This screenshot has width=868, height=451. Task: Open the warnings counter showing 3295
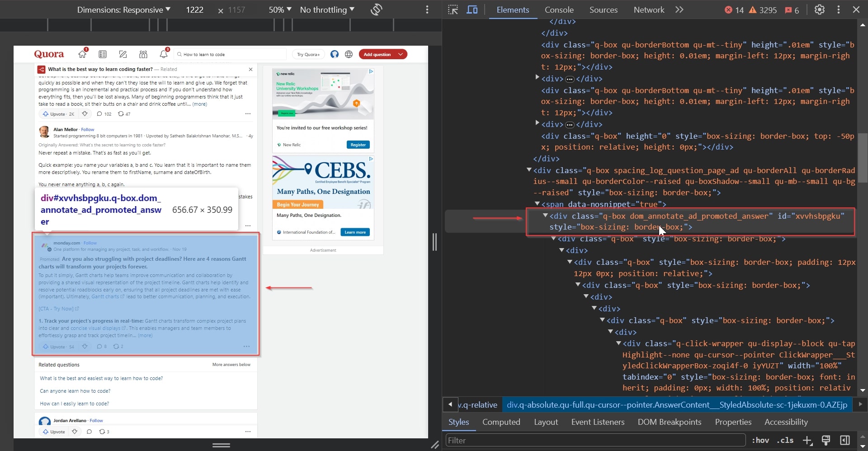point(763,10)
